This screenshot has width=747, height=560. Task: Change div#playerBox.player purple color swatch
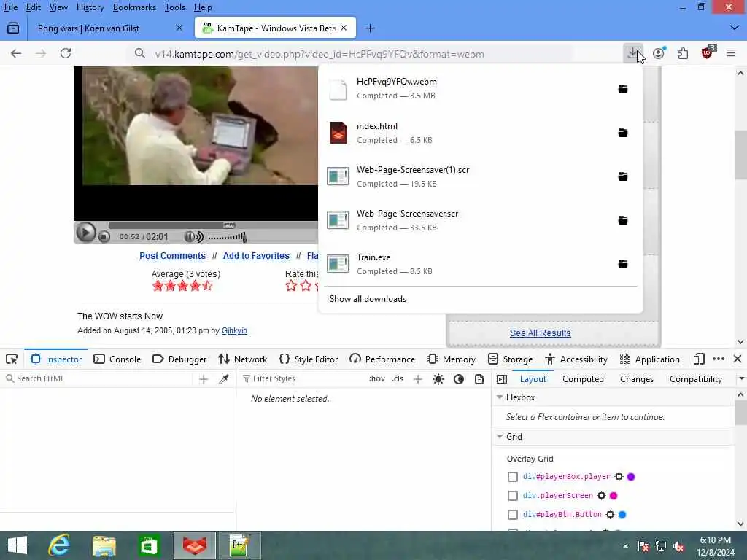pos(631,477)
